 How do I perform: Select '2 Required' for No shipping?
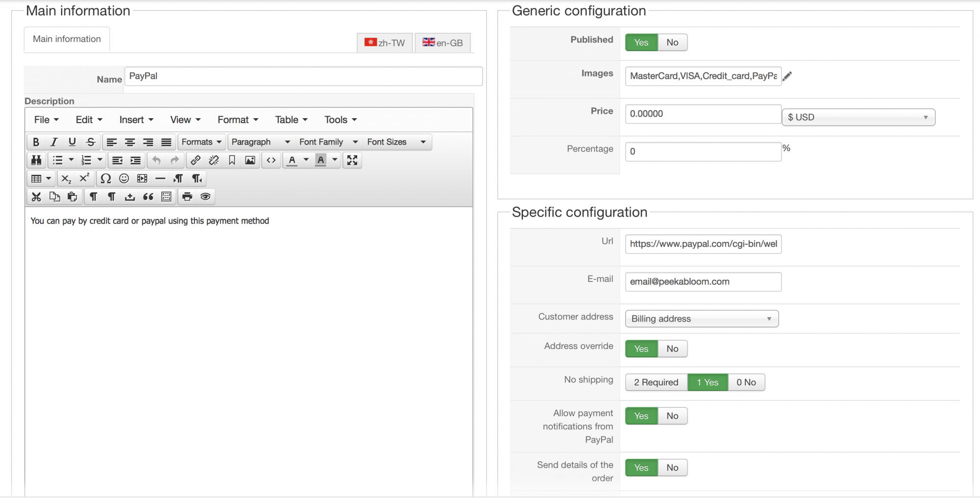coord(656,382)
